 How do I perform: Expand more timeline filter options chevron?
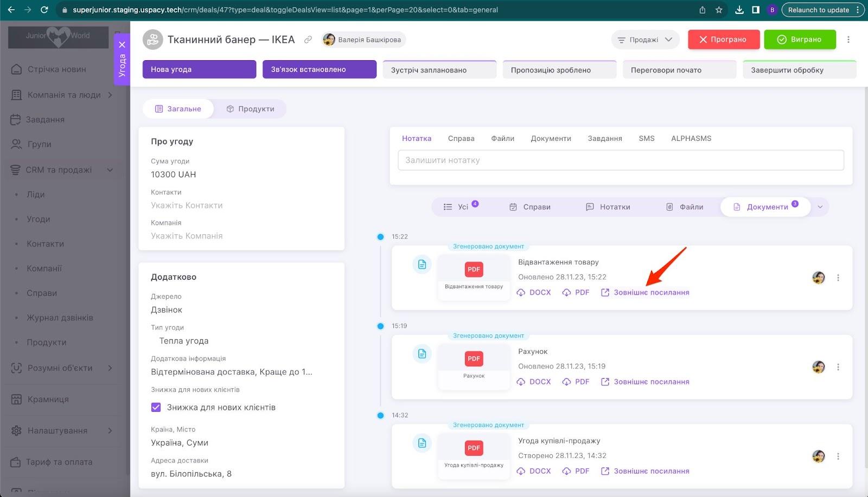[820, 207]
